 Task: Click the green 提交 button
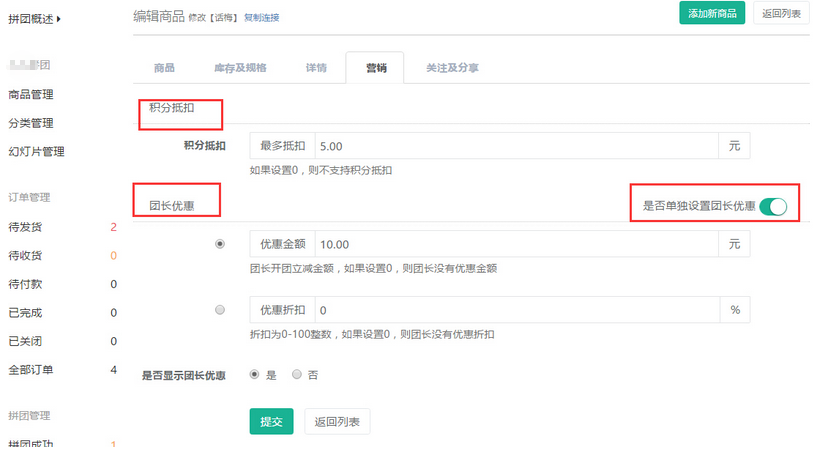(271, 422)
